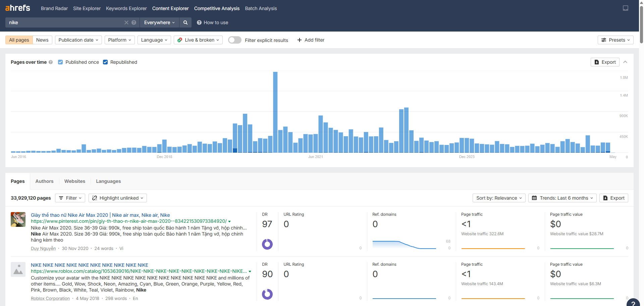Export the pages results list
The width and height of the screenshot is (644, 306).
(x=614, y=198)
